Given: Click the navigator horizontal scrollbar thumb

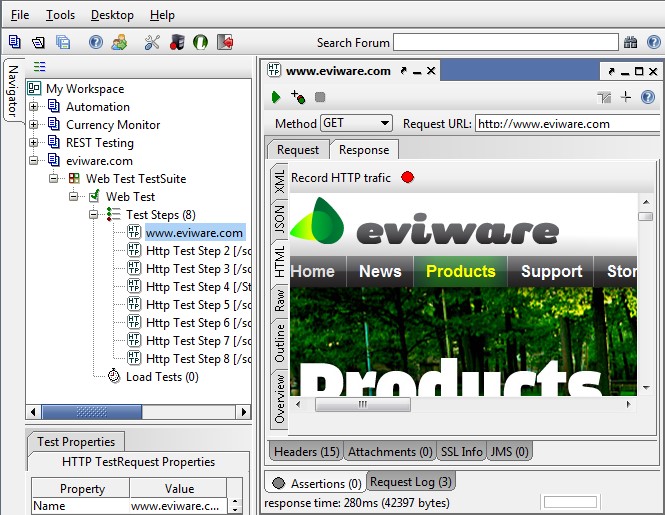Looking at the screenshot, I should click(98, 411).
